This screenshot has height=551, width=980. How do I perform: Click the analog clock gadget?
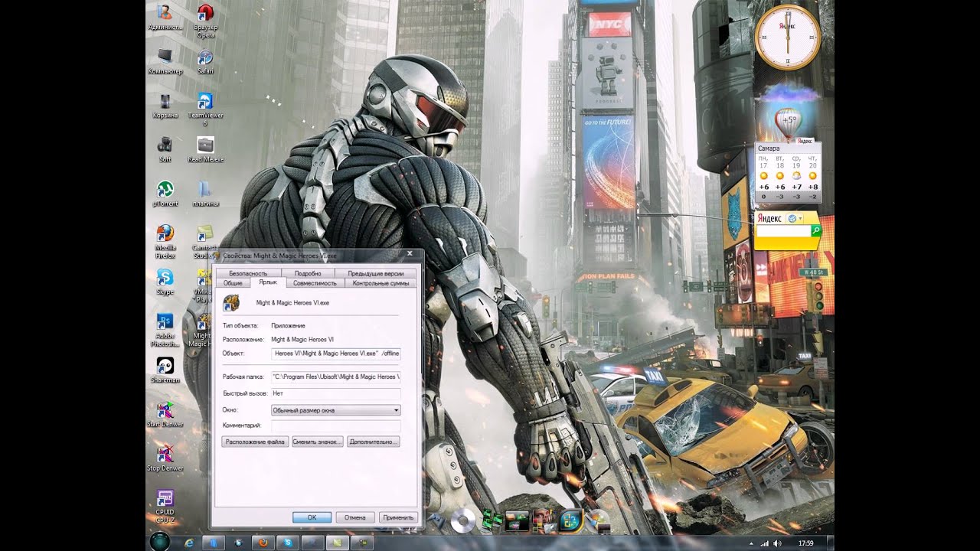(x=787, y=37)
